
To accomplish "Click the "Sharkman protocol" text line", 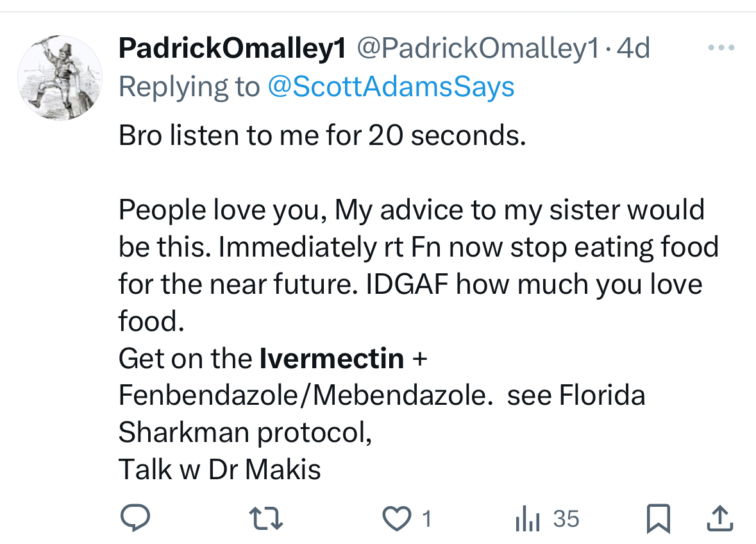I will [x=245, y=433].
